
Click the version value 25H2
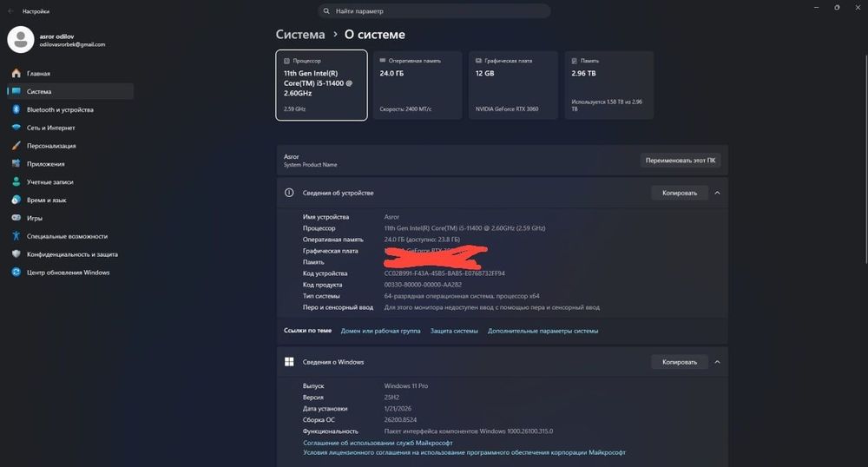(391, 398)
